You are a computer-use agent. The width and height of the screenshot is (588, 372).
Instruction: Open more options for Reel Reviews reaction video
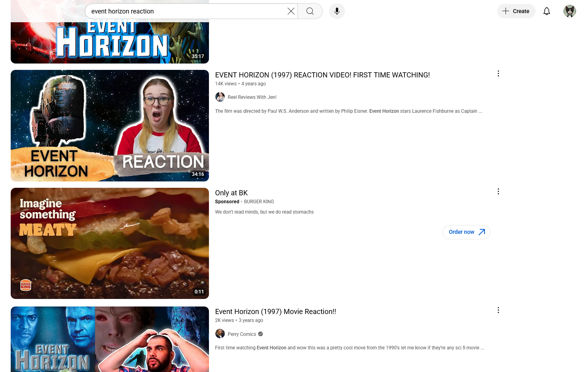click(498, 73)
